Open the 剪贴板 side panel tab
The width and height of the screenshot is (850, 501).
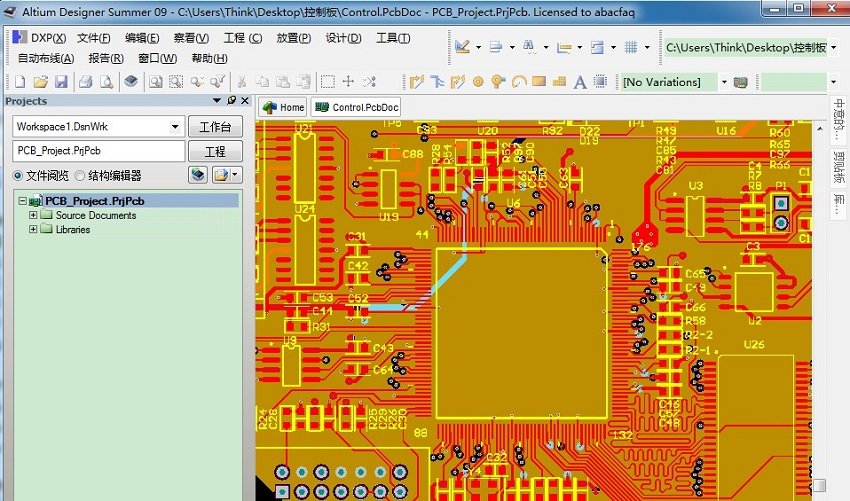(839, 166)
